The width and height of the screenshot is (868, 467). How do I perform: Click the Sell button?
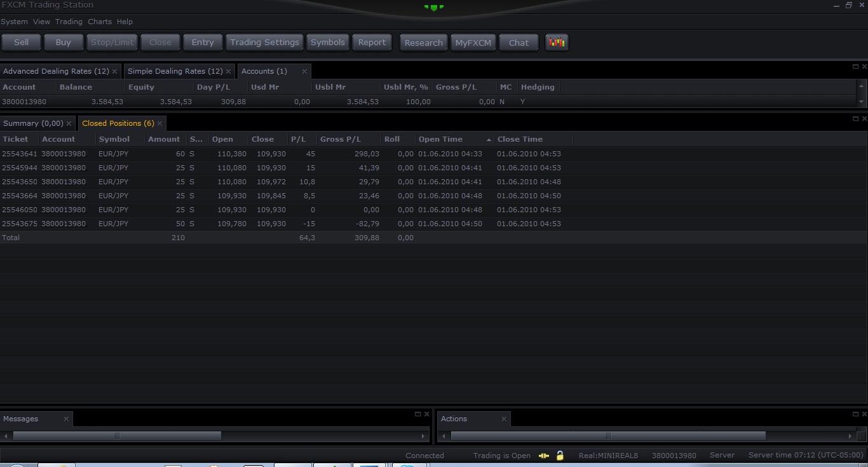pos(22,43)
